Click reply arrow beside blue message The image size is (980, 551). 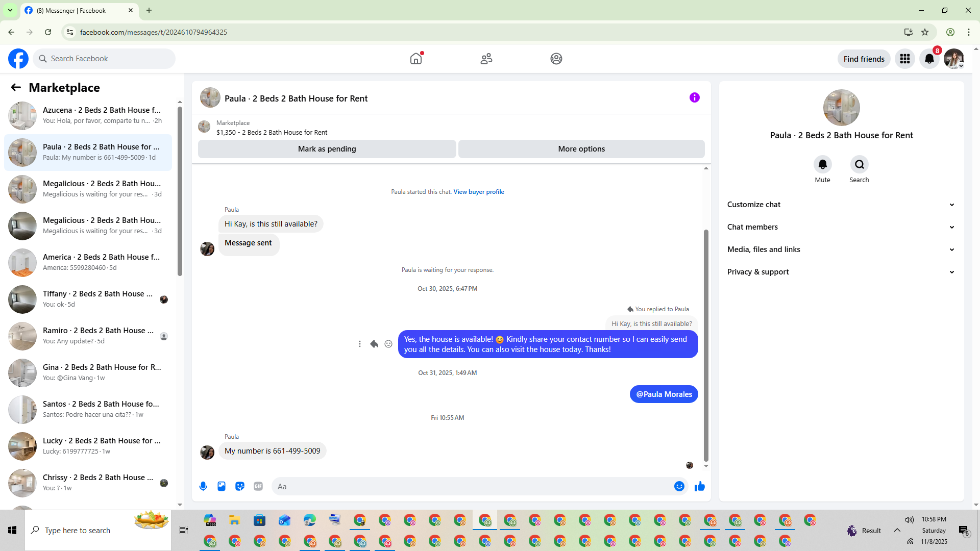click(x=374, y=344)
